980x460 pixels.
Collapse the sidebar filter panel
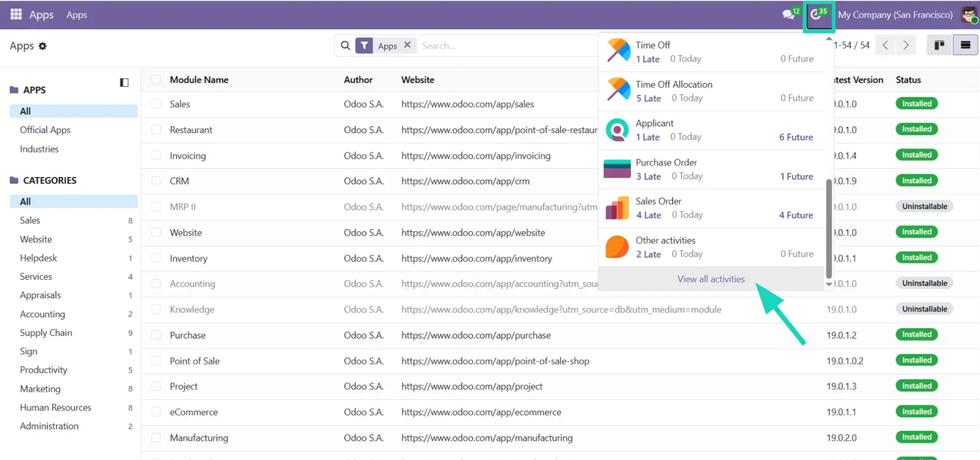(124, 82)
